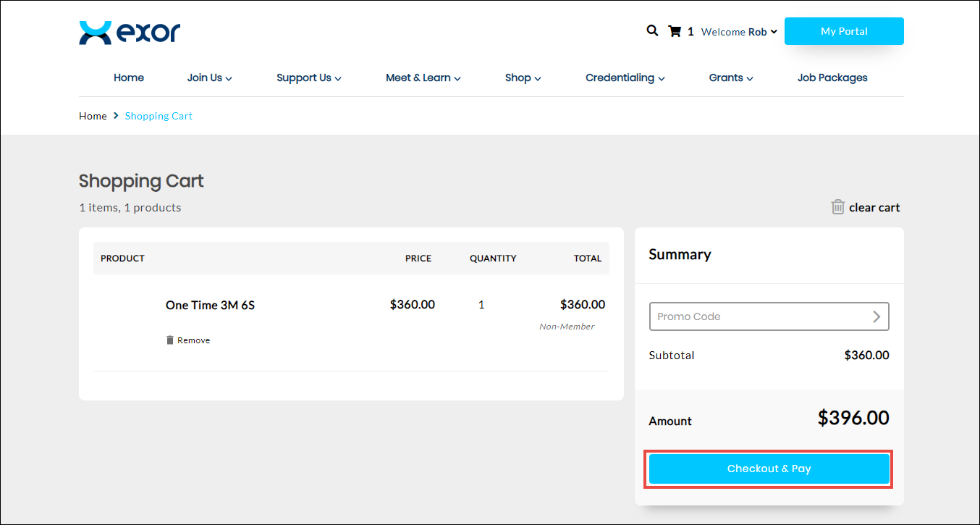Open Job Packages menu item
The width and height of the screenshot is (980, 525).
point(832,77)
